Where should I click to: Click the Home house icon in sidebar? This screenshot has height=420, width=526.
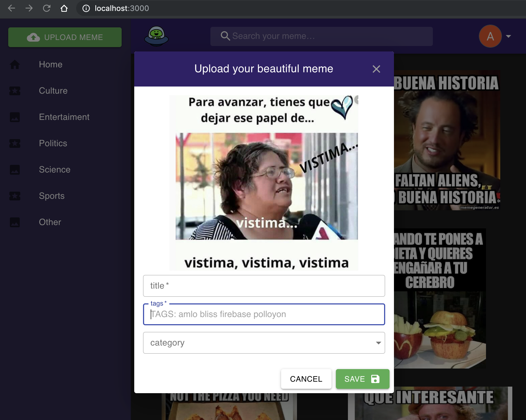point(15,65)
